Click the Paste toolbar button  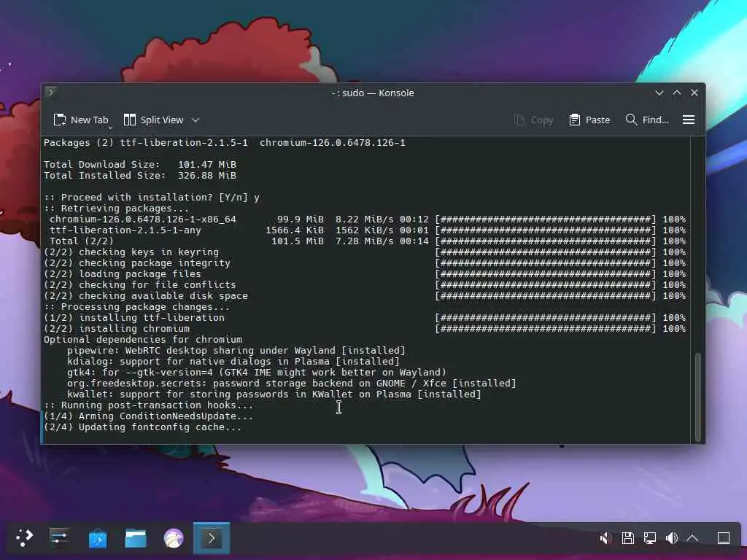click(x=589, y=120)
